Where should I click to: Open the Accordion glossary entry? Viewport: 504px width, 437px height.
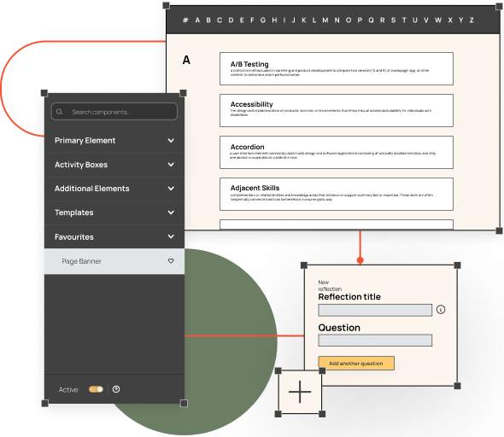point(337,152)
